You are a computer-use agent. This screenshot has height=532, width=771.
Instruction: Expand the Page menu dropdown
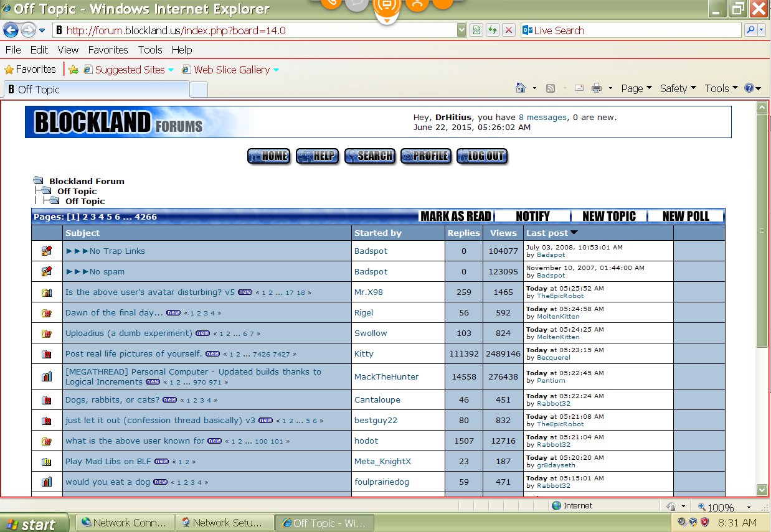pyautogui.click(x=636, y=88)
